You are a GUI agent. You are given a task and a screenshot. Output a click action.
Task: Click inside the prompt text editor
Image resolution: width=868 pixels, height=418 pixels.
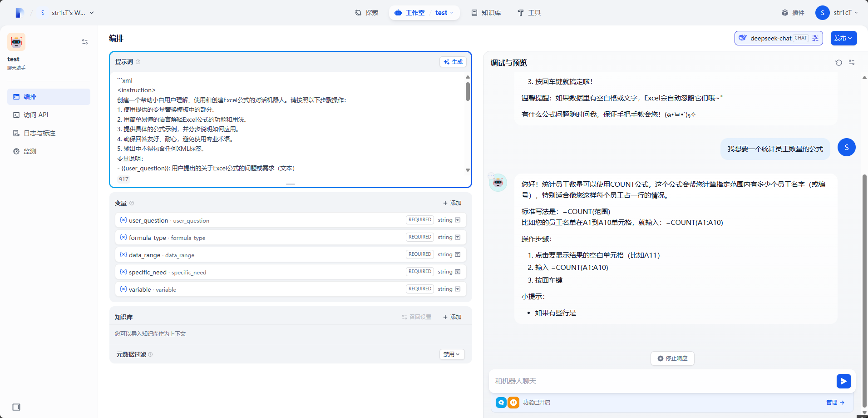tap(289, 124)
